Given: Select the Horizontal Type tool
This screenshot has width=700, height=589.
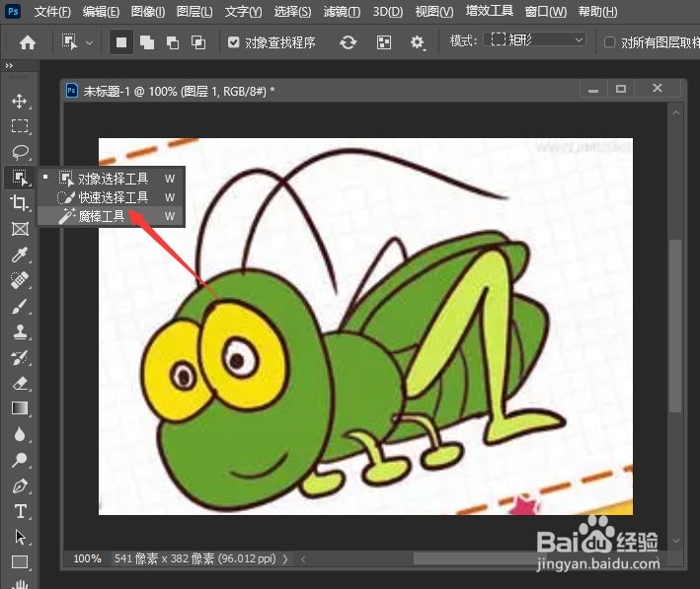Looking at the screenshot, I should pyautogui.click(x=19, y=511).
